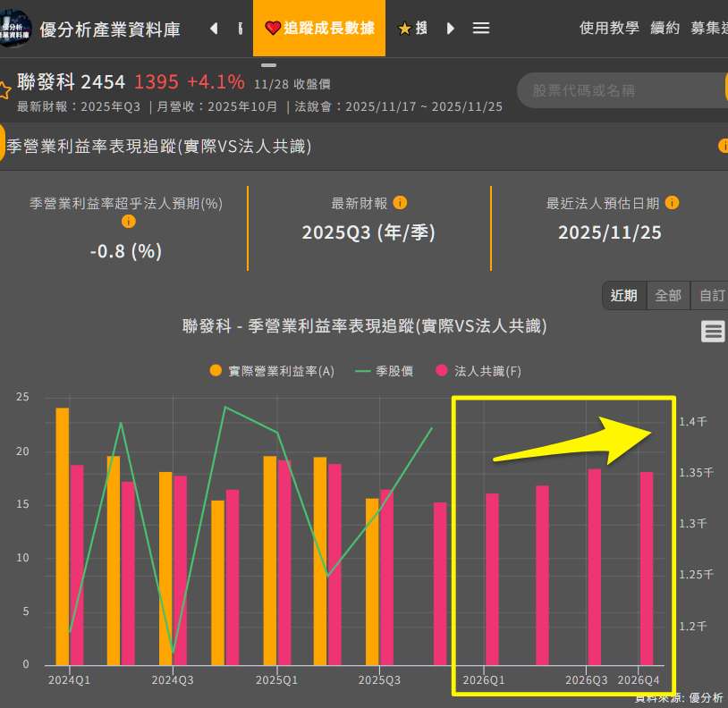Click info icon next to 最新財報

click(x=400, y=203)
